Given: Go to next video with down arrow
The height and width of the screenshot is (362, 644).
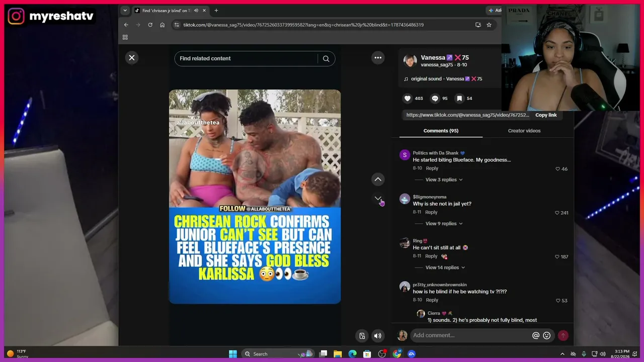Looking at the screenshot, I should (378, 199).
